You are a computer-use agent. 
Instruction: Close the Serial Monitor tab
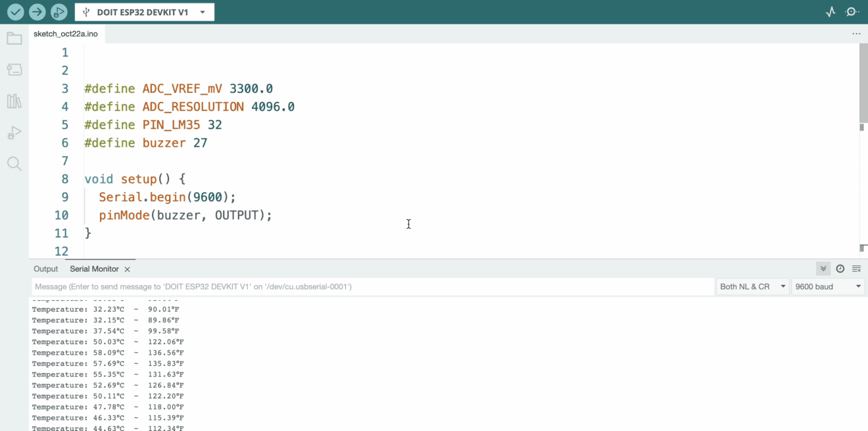(x=128, y=269)
